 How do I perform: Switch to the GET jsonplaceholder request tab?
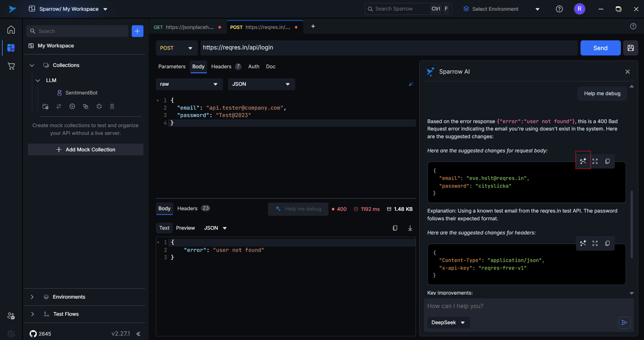(187, 27)
